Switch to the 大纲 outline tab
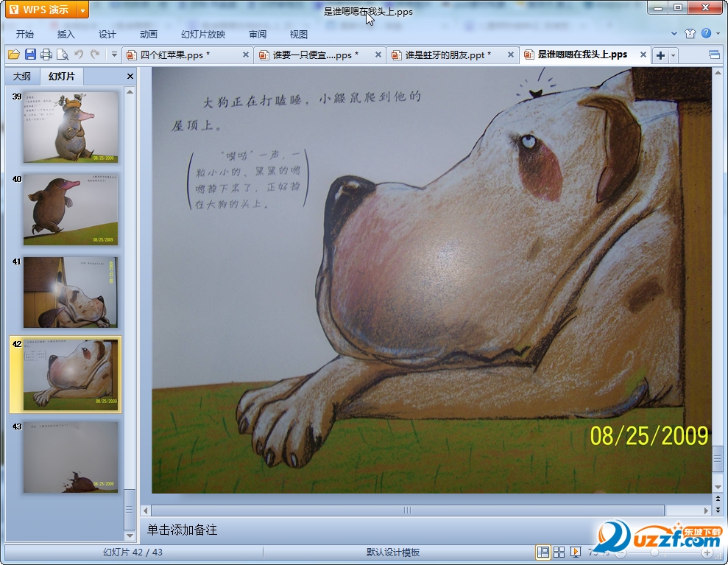The width and height of the screenshot is (728, 565). tap(22, 76)
